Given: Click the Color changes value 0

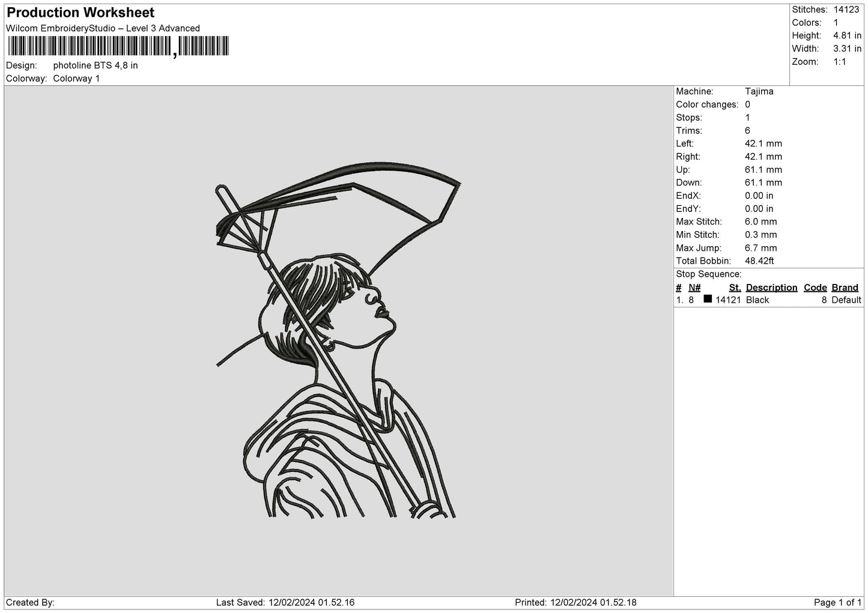Looking at the screenshot, I should pyautogui.click(x=747, y=104).
